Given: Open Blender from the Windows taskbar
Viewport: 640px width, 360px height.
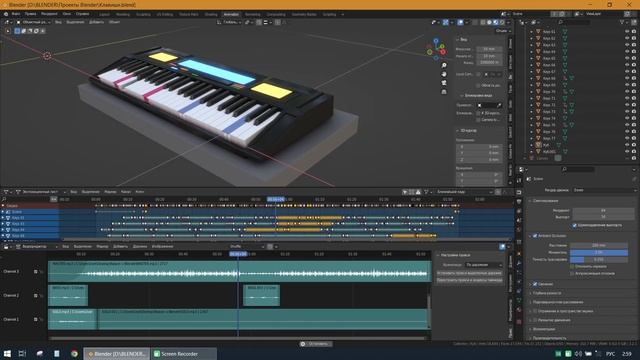Looking at the screenshot, I should (117, 354).
